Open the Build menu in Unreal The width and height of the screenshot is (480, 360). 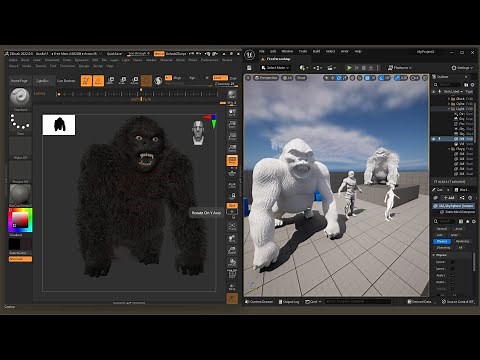point(316,51)
